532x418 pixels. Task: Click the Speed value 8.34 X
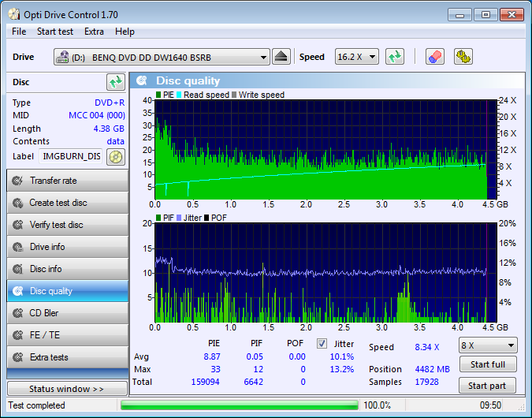[427, 347]
